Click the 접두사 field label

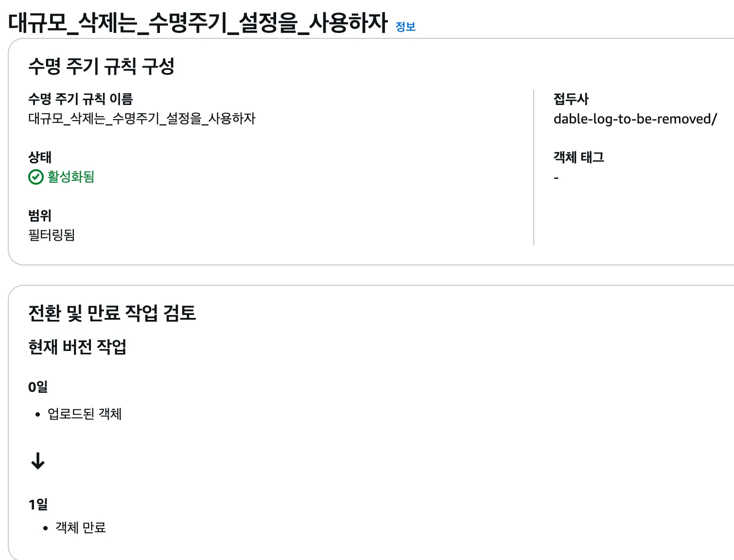coord(571,99)
